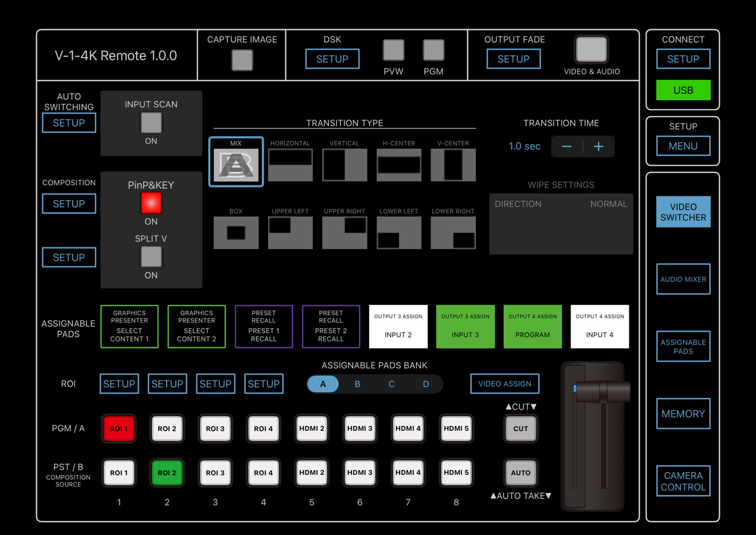Toggle the DSK PGM button
756x535 pixels.
pyautogui.click(x=433, y=50)
